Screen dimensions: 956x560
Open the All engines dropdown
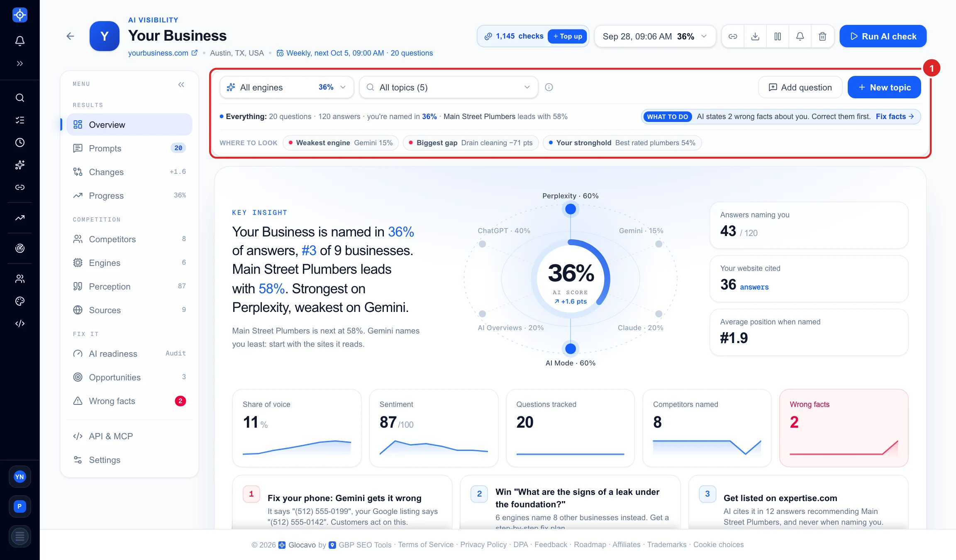tap(287, 87)
